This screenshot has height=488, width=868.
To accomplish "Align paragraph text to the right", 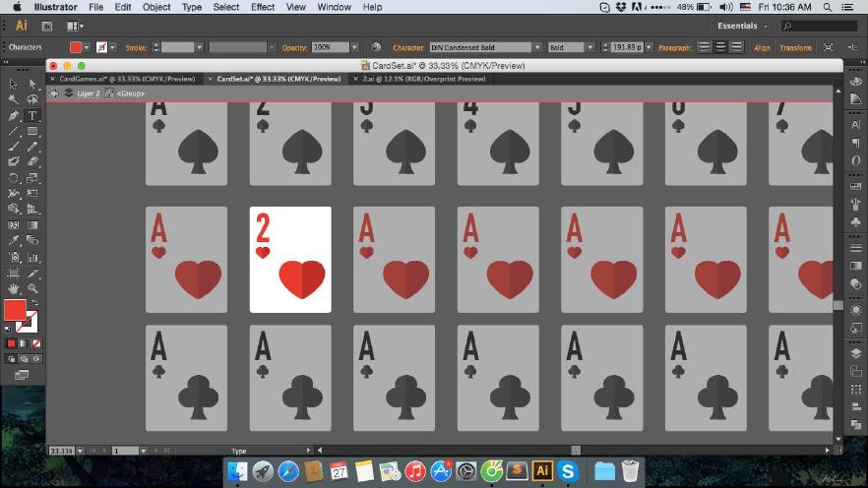I will [738, 47].
